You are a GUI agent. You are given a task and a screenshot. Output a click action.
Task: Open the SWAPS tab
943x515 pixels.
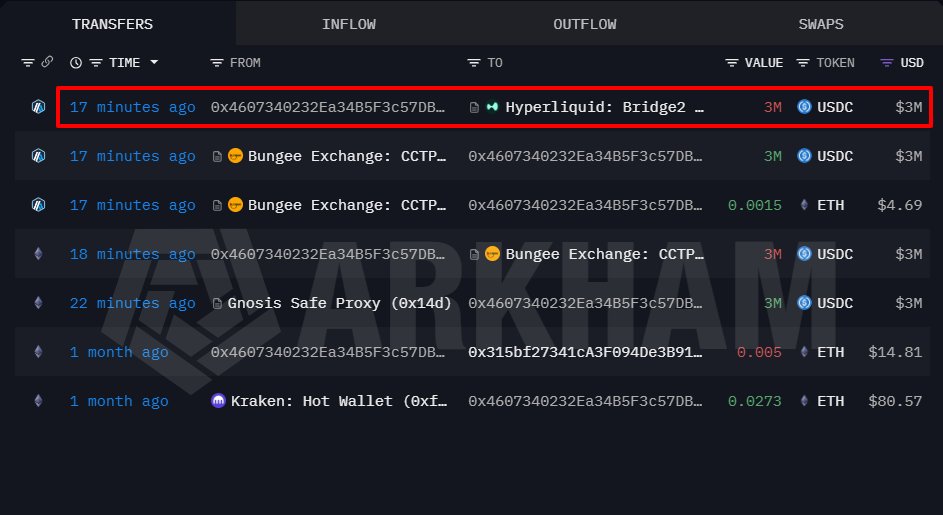(821, 24)
